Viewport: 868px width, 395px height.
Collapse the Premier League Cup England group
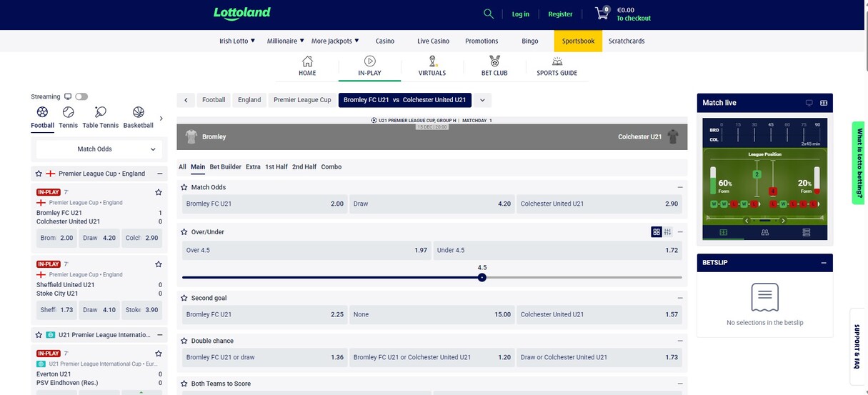tap(159, 174)
